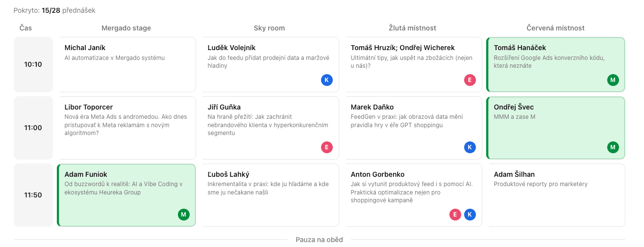This screenshot has width=644, height=247.
Task: Click the E badge on Anton Gorbenko's talk
Action: [455, 215]
